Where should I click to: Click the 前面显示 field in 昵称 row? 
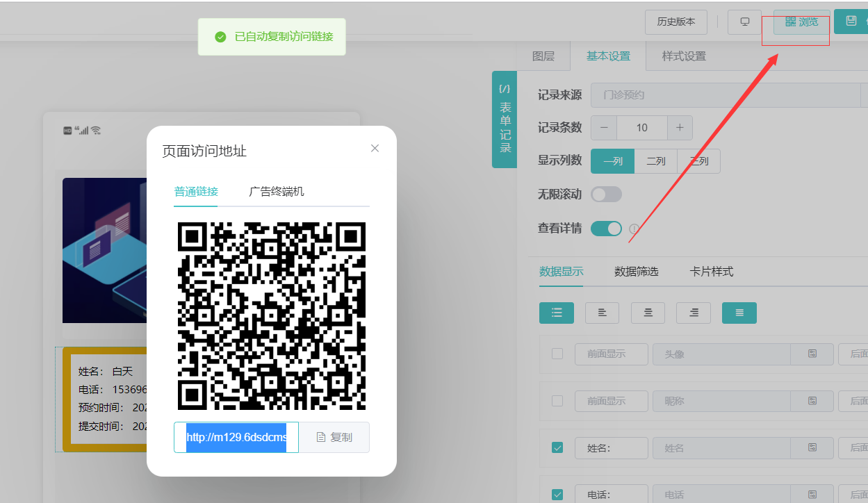click(612, 402)
